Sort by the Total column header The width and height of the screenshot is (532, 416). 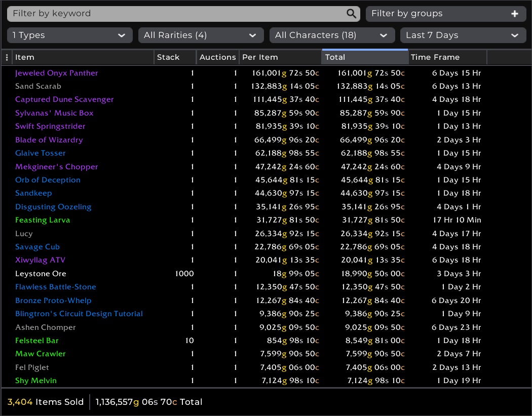pos(365,57)
